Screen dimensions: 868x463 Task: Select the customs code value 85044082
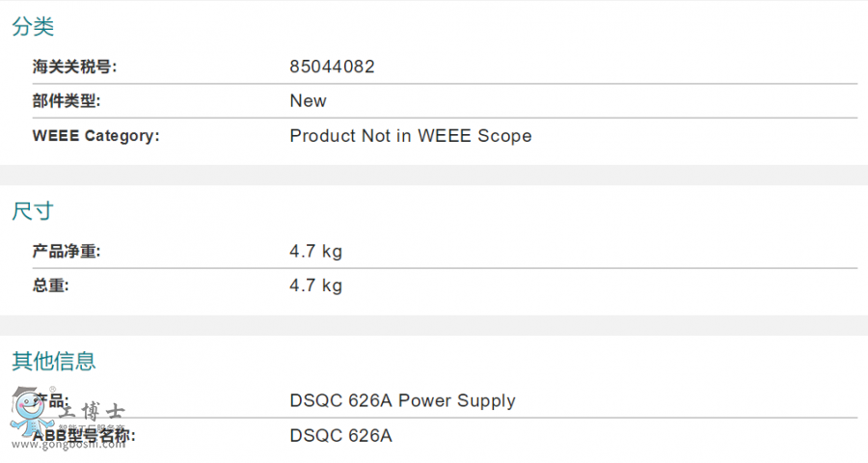coord(332,67)
